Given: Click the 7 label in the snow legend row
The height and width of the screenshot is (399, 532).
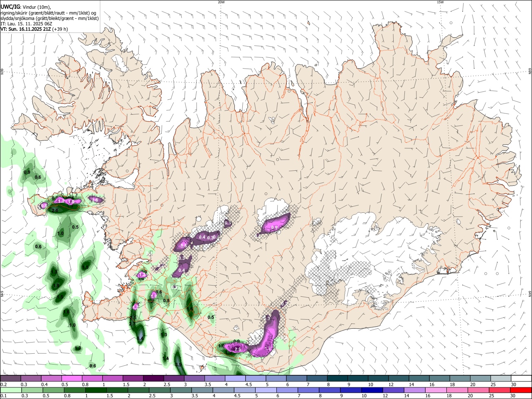Looking at the screenshot, I should pyautogui.click(x=308, y=384).
